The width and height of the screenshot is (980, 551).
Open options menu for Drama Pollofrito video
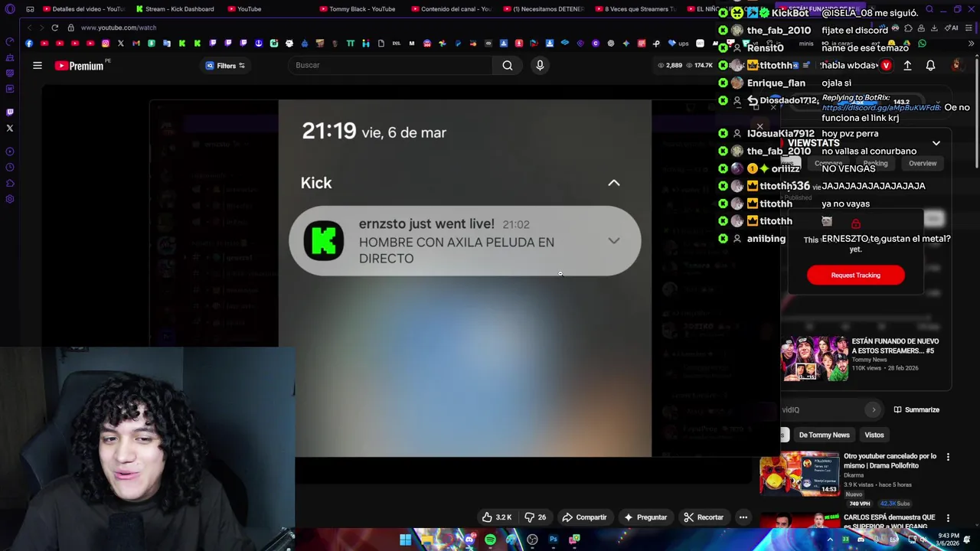click(x=948, y=458)
